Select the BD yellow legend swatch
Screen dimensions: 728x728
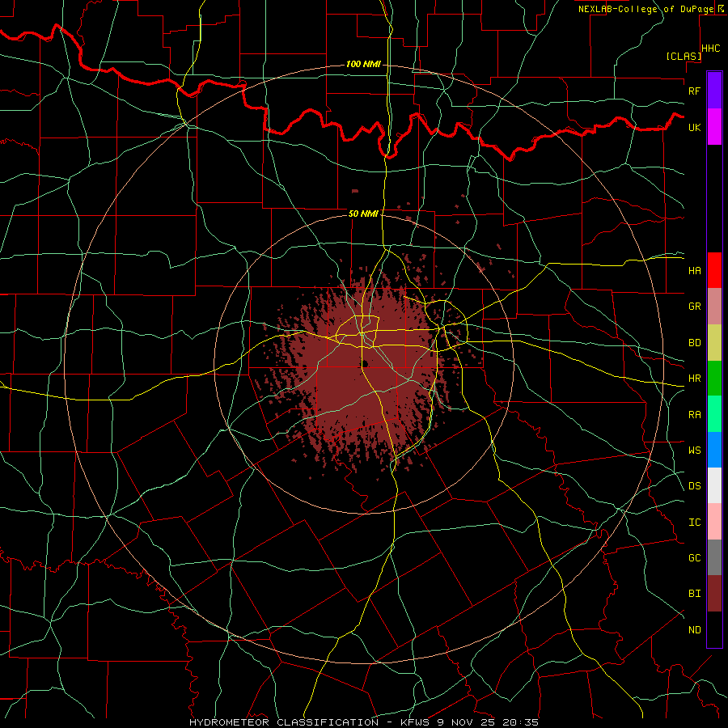pos(714,343)
